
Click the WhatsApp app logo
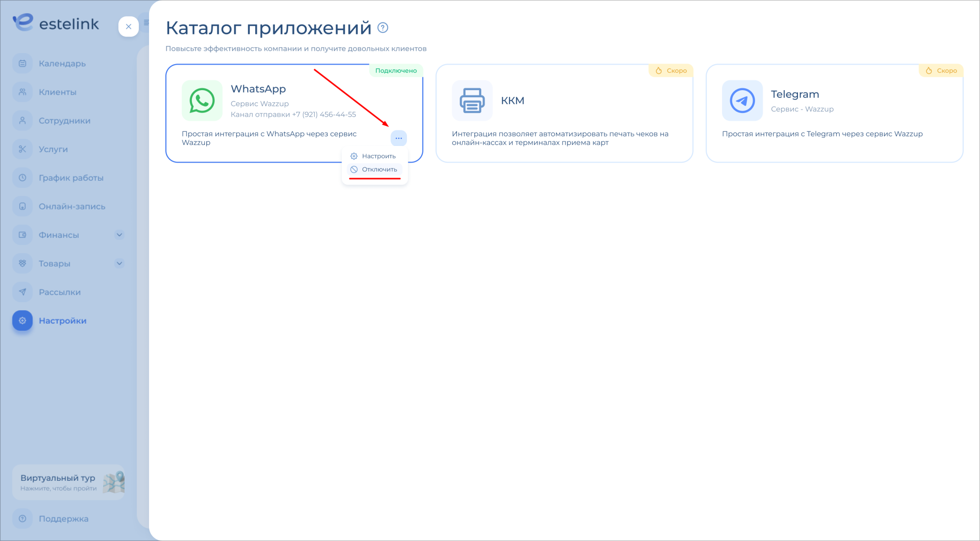[x=202, y=100]
